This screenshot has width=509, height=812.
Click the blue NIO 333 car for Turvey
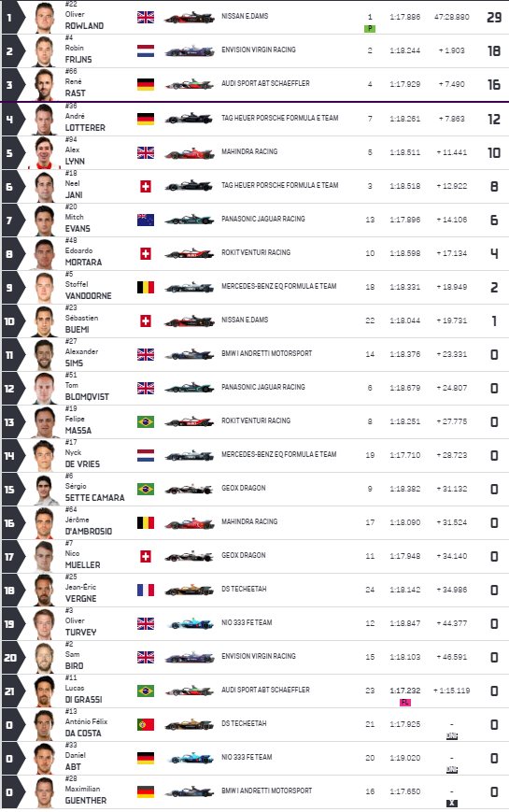[x=190, y=623]
